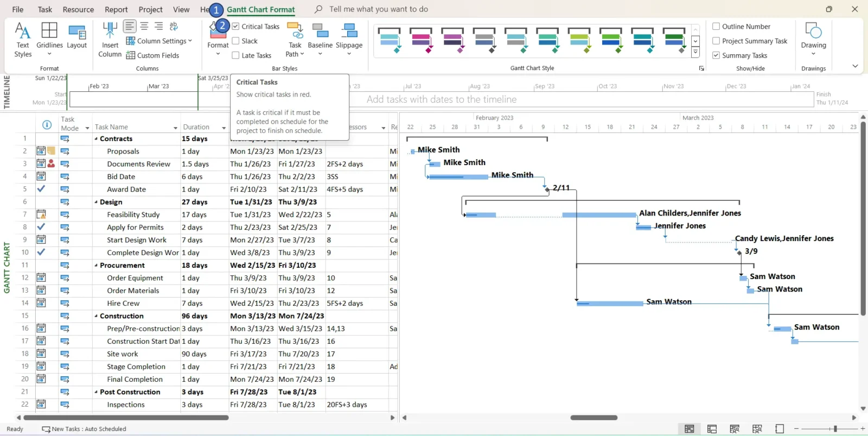Switch to the Report tab
The image size is (868, 436).
pos(116,9)
